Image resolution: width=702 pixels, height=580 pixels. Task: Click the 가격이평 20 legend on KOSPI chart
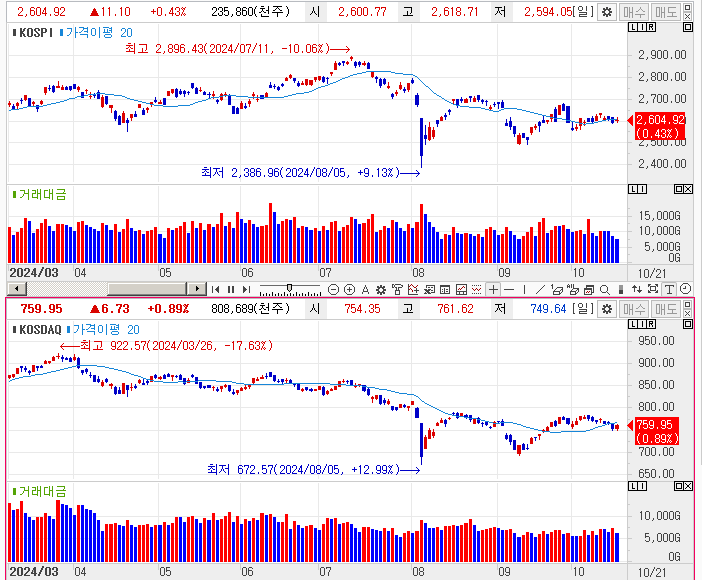coord(98,33)
